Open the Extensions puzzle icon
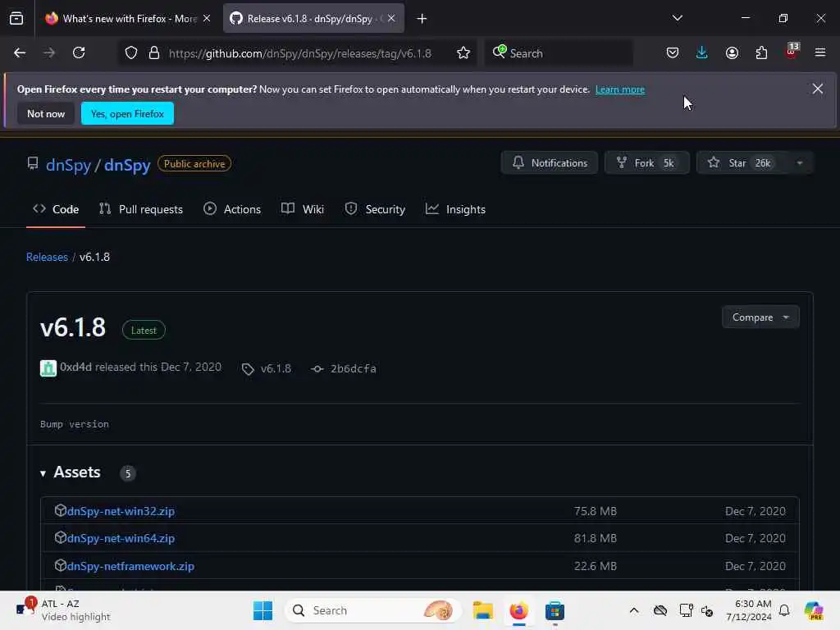 point(761,52)
